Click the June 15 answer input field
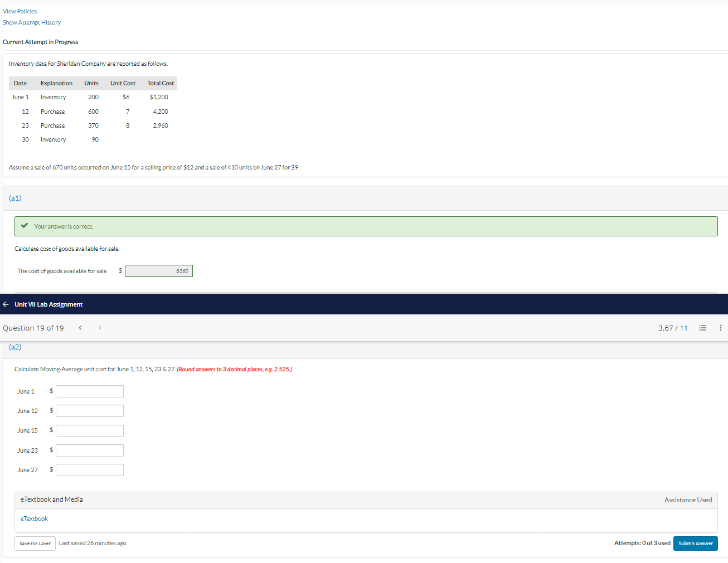The height and width of the screenshot is (563, 728). click(89, 430)
